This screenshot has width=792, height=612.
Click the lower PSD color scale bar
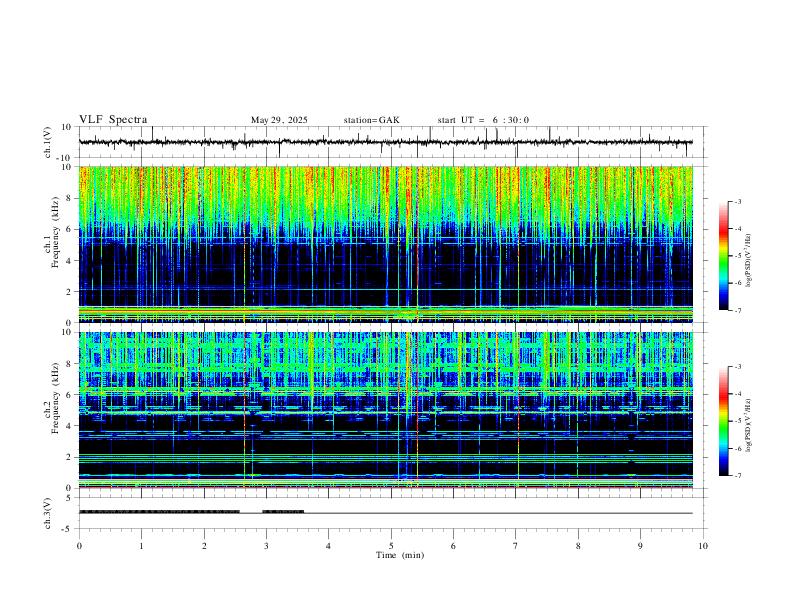click(724, 421)
